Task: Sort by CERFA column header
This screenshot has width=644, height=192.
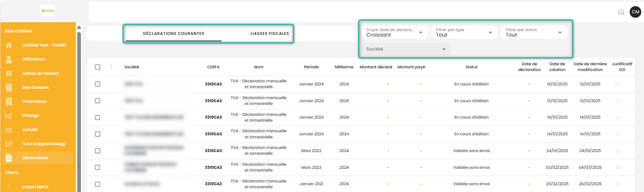Action: [x=213, y=67]
